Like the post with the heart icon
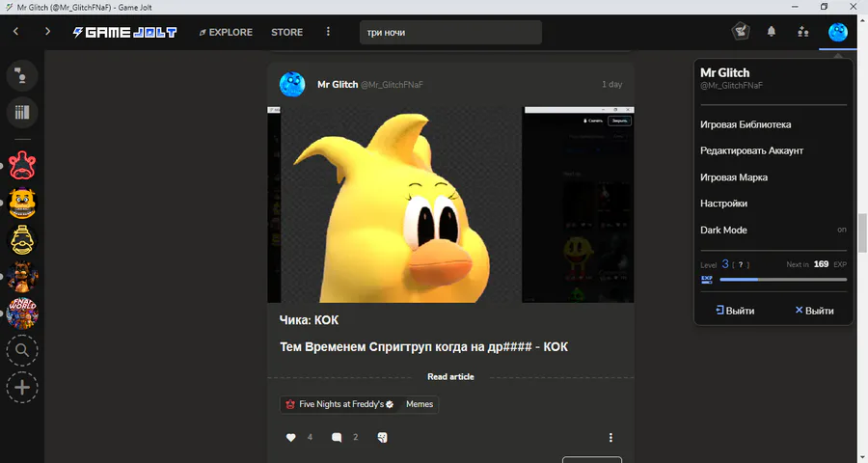The height and width of the screenshot is (463, 868). click(x=290, y=438)
